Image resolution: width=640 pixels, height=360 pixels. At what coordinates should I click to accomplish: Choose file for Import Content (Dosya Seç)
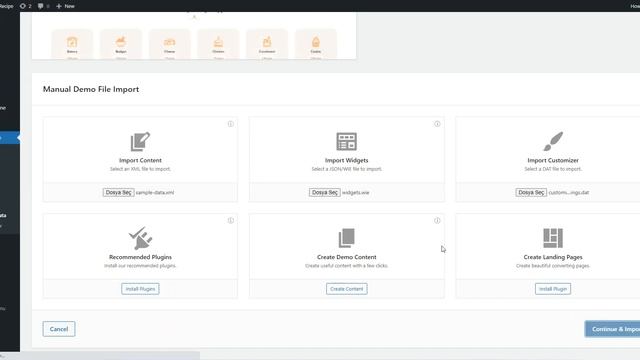click(x=118, y=192)
